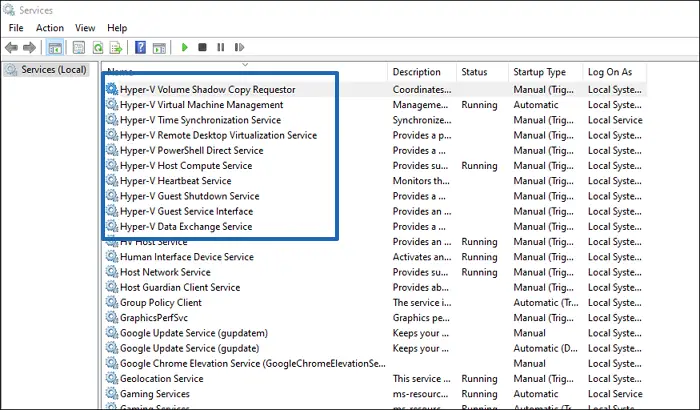Click gear icon of Hyper-V Time Synchronization Service

point(112,120)
